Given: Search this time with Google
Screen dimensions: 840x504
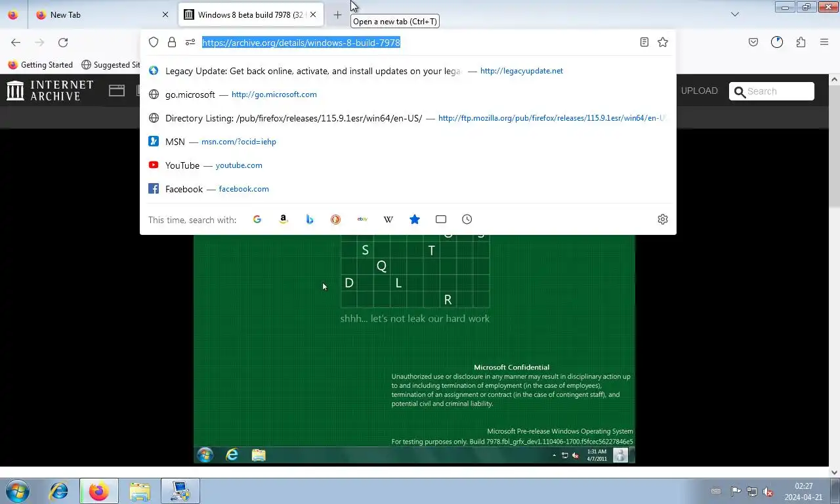Looking at the screenshot, I should pyautogui.click(x=257, y=219).
